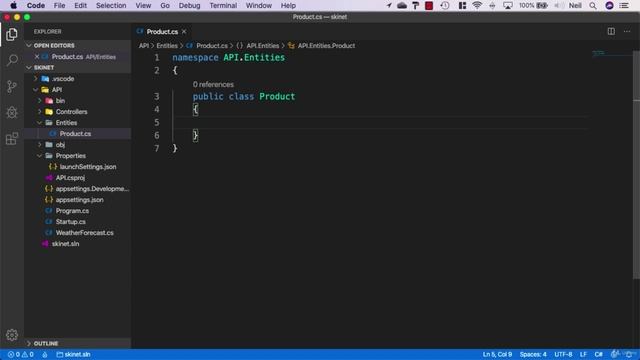Open the Go menu
The image size is (640, 360).
165,5
